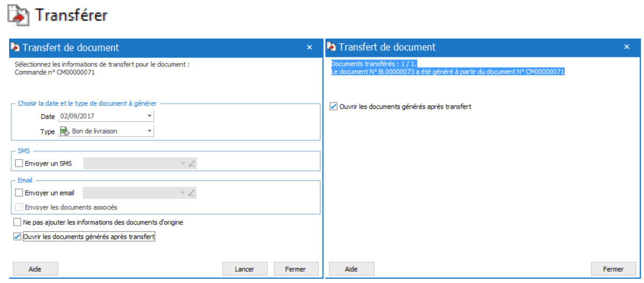The image size is (644, 283).
Task: Click Aide button in left dialog
Action: 35,269
